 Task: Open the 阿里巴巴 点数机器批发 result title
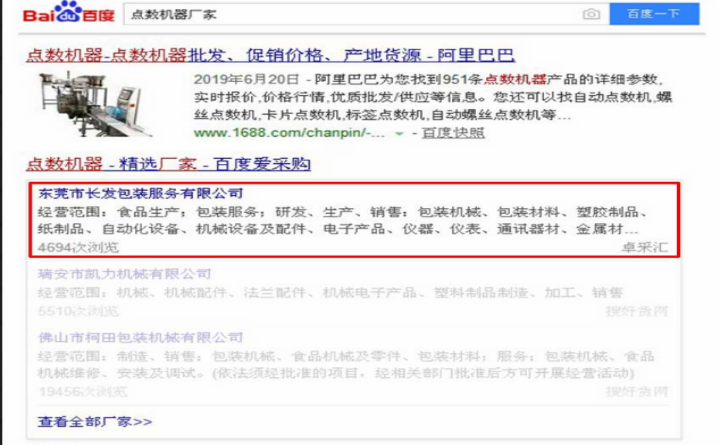(x=270, y=55)
